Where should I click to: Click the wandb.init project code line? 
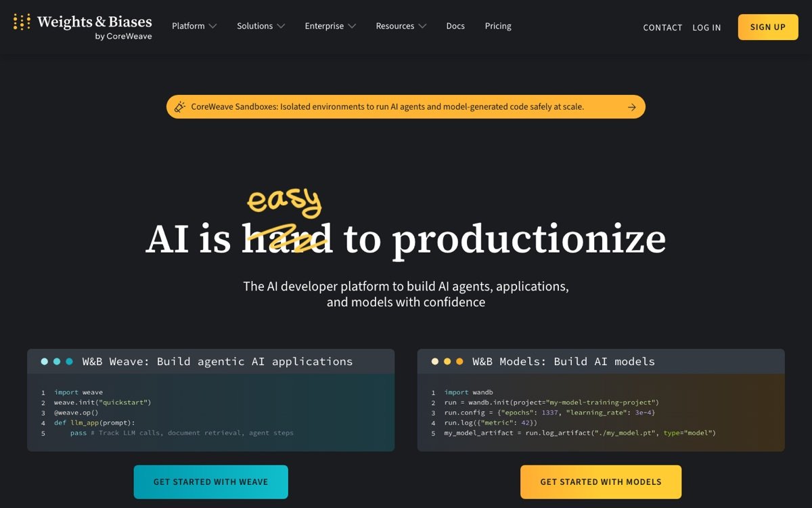[551, 402]
